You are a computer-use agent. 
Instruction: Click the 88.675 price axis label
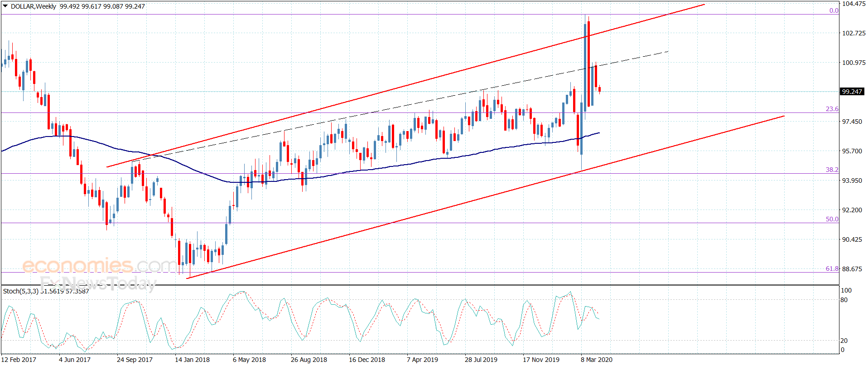pyautogui.click(x=852, y=269)
